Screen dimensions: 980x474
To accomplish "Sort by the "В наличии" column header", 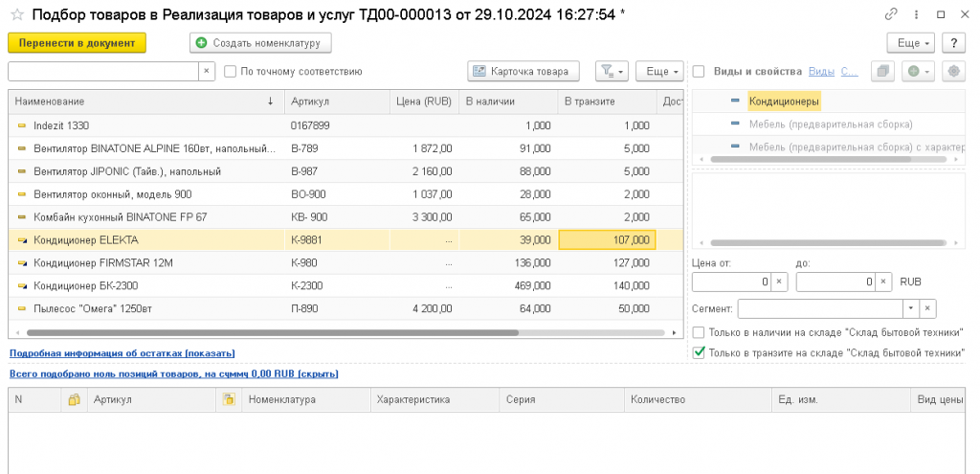I will pyautogui.click(x=508, y=102).
